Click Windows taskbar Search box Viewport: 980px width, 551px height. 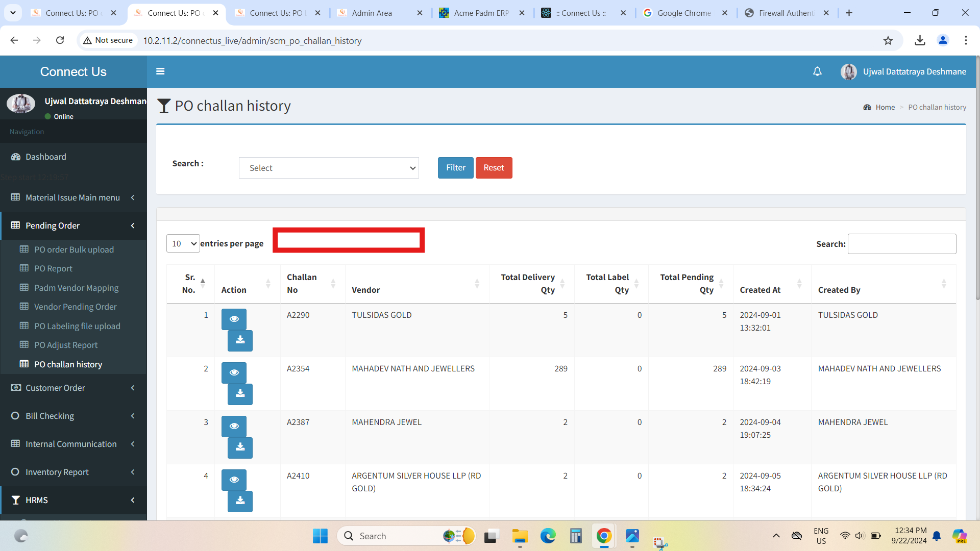(x=406, y=536)
